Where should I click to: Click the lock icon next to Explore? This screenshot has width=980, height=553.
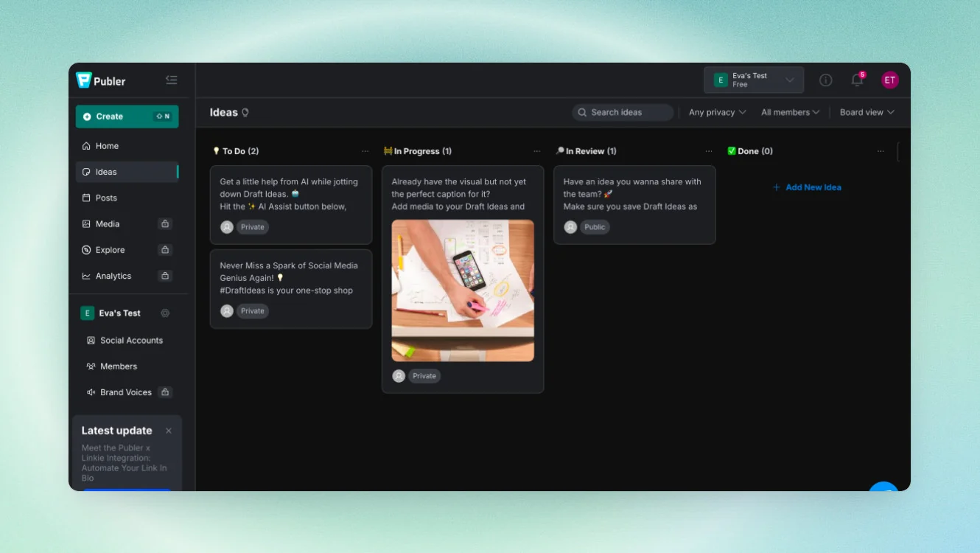165,250
